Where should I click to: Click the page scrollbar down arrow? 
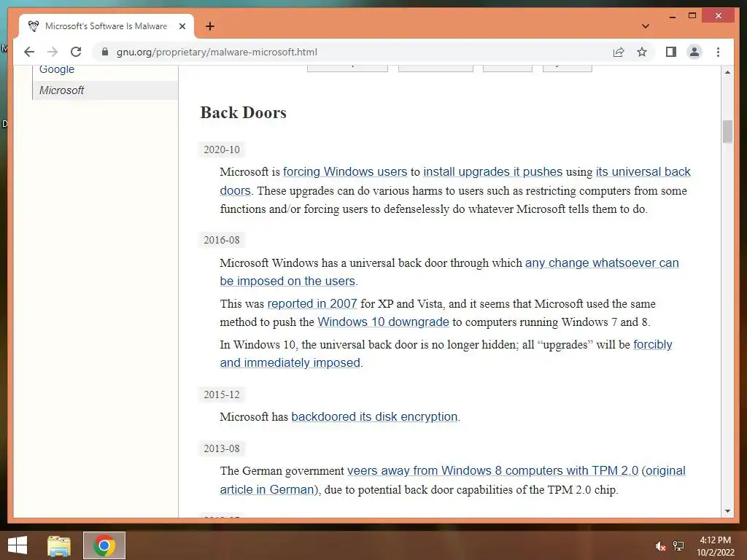(x=727, y=511)
